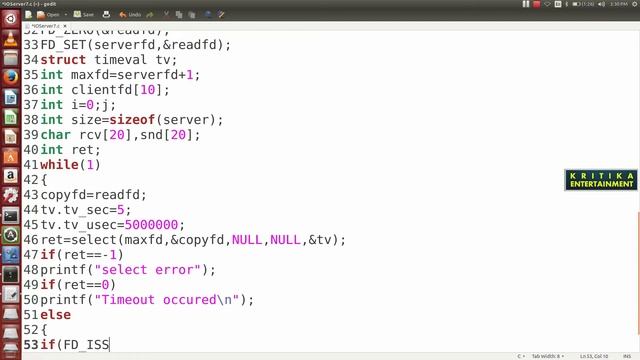This screenshot has height=360, width=640.
Task: Open the system session gear menu
Action: tap(635, 4)
